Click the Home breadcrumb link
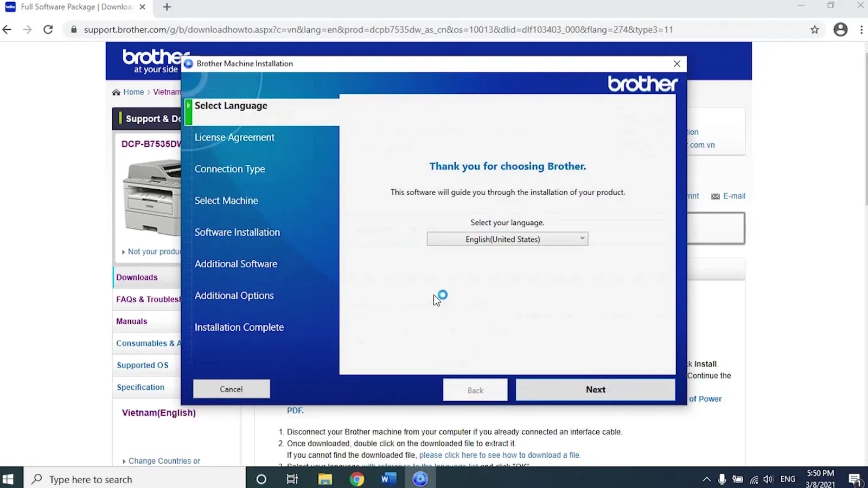Viewport: 868px width, 488px height. click(x=133, y=92)
